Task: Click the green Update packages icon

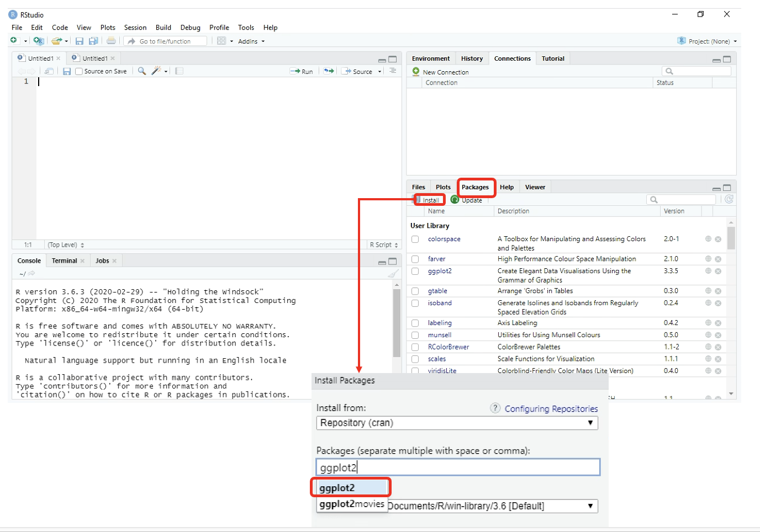Action: pyautogui.click(x=455, y=200)
